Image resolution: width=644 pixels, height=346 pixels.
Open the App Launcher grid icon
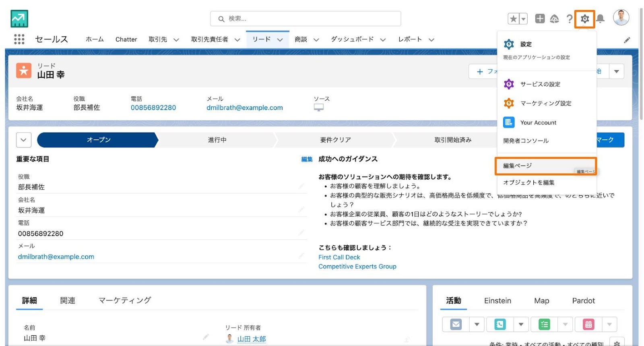(19, 39)
